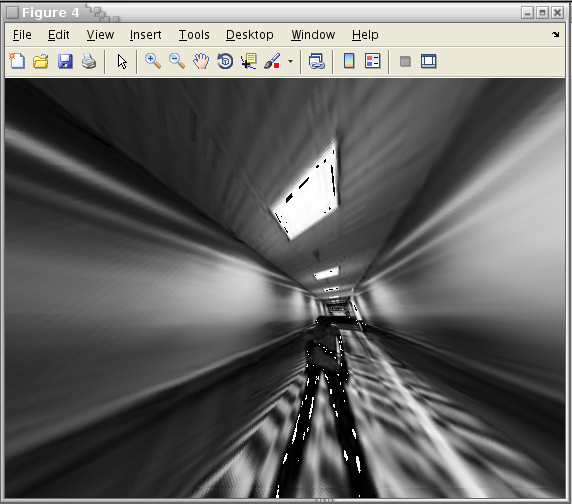Screen dimensions: 572x504
Task: Insert a Colorbar using the toolbar icon
Action: 349,61
